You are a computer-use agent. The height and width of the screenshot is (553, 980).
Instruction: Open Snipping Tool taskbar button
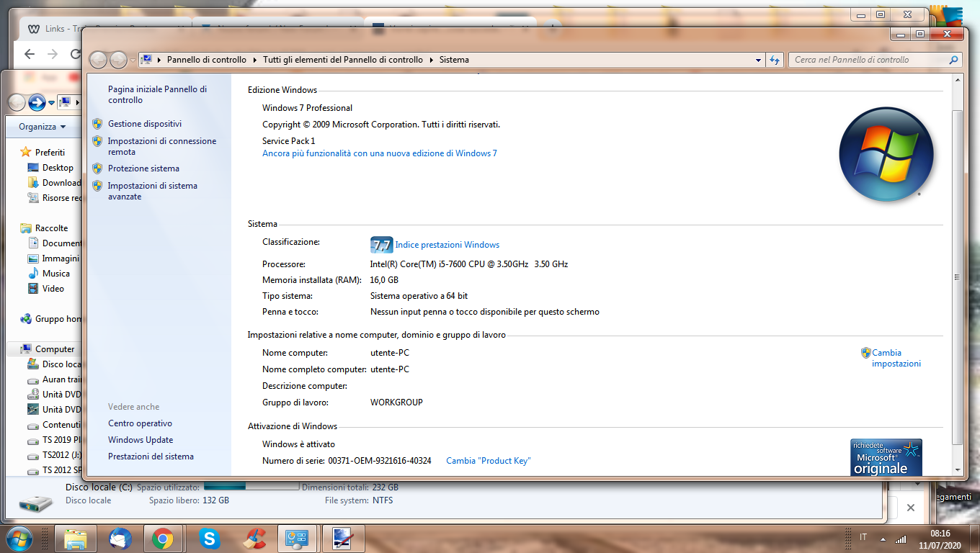(x=342, y=539)
